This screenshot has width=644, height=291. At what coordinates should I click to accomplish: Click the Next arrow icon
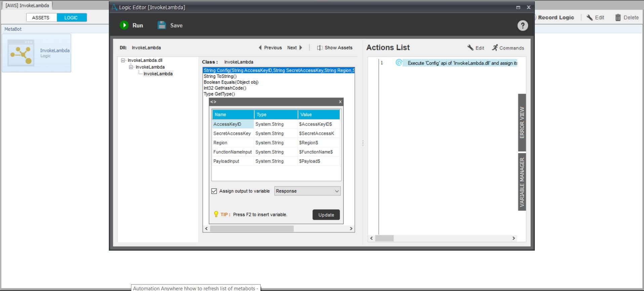pos(301,48)
